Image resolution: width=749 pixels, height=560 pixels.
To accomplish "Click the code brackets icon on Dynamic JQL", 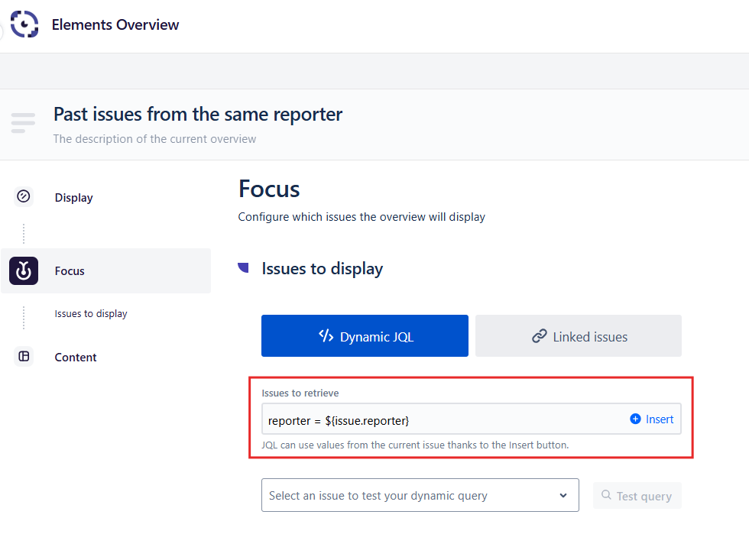I will pos(326,336).
